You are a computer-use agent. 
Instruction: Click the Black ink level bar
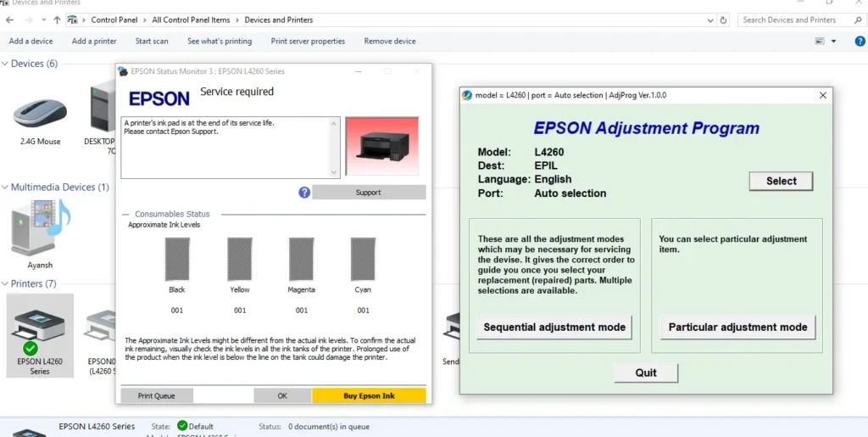(177, 259)
